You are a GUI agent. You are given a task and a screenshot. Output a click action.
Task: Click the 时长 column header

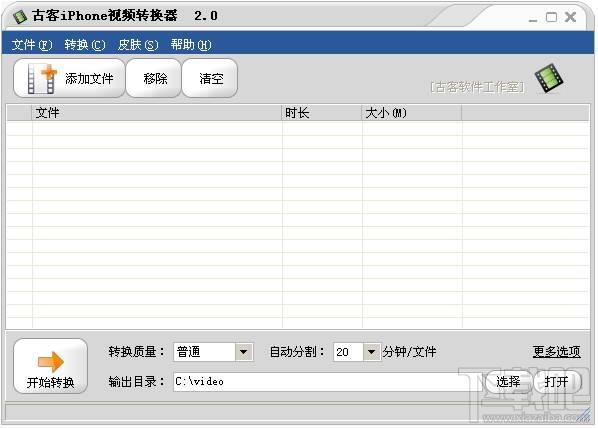coord(322,113)
